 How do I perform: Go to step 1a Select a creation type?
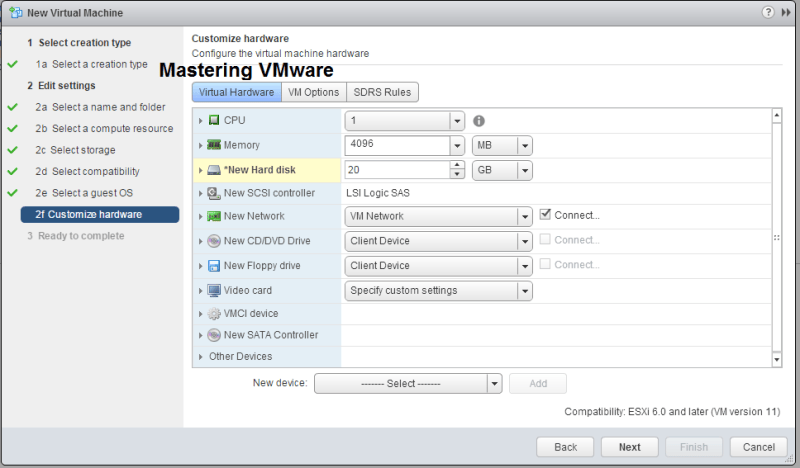(x=91, y=64)
